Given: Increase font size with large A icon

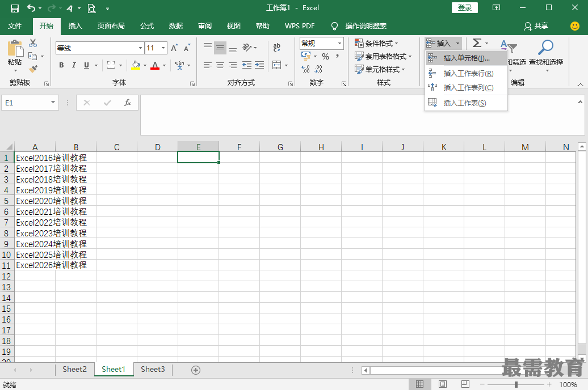Looking at the screenshot, I should pos(174,48).
